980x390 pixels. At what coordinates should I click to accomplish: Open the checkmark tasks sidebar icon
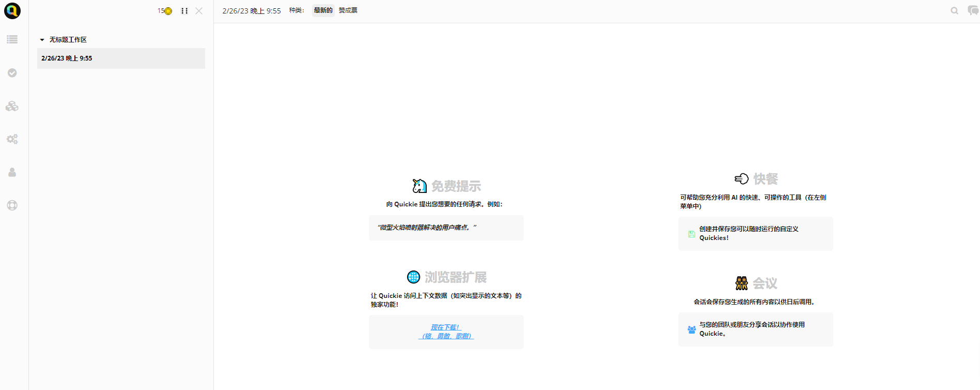coord(12,73)
